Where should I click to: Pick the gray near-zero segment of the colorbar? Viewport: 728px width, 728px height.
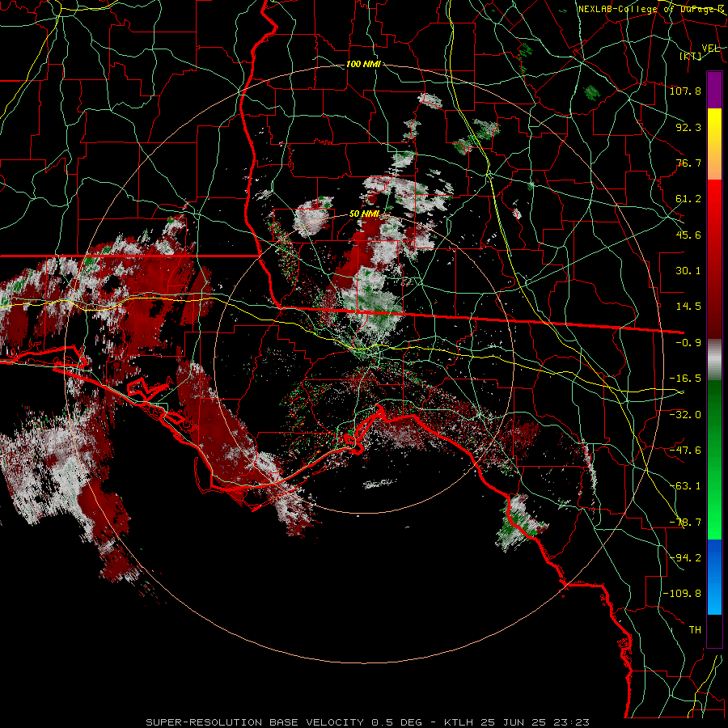[714, 360]
